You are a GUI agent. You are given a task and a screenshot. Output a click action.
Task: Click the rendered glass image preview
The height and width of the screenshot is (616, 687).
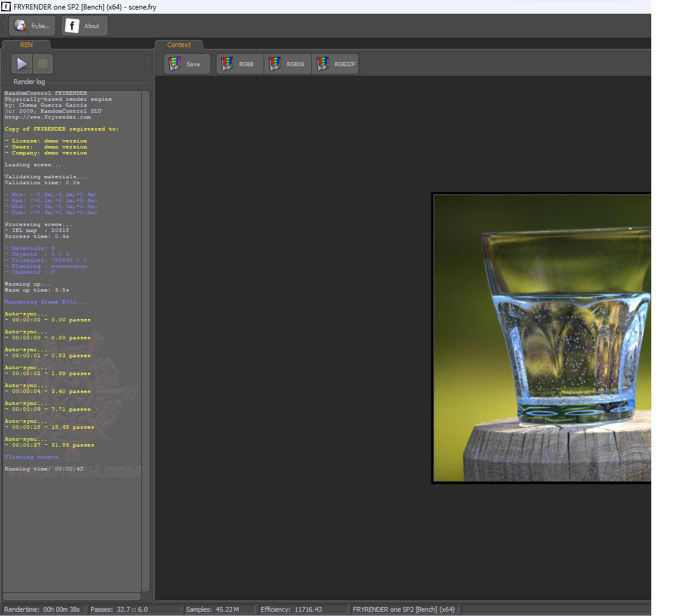point(541,338)
